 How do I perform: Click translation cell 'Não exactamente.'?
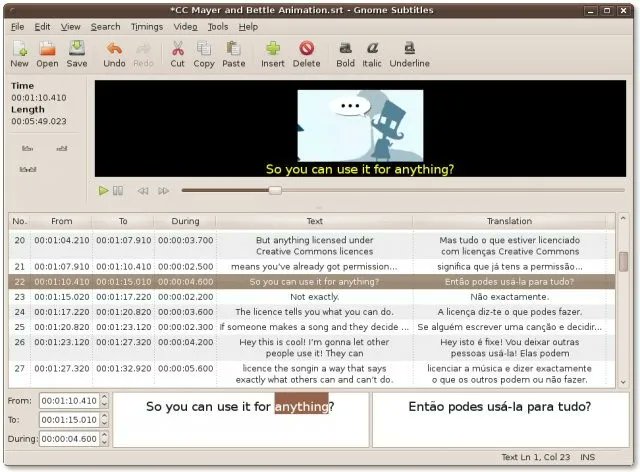pyautogui.click(x=509, y=297)
